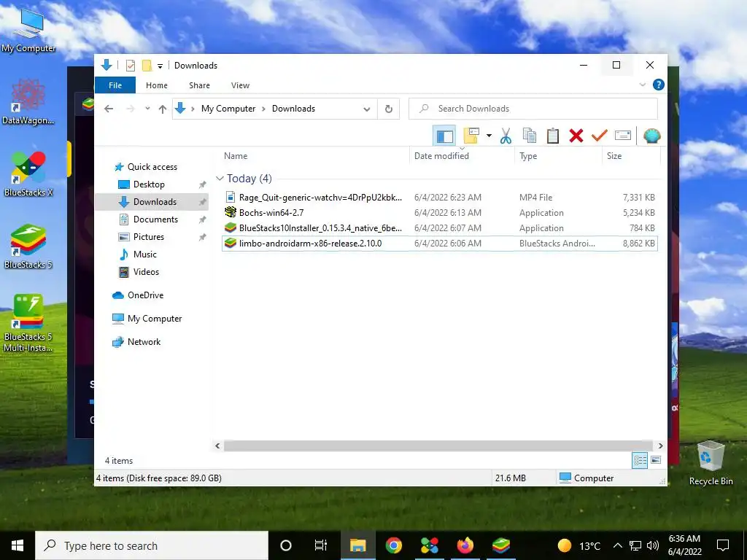The width and height of the screenshot is (747, 560).
Task: Open the BlueStacks X desktop shortcut
Action: point(28,174)
